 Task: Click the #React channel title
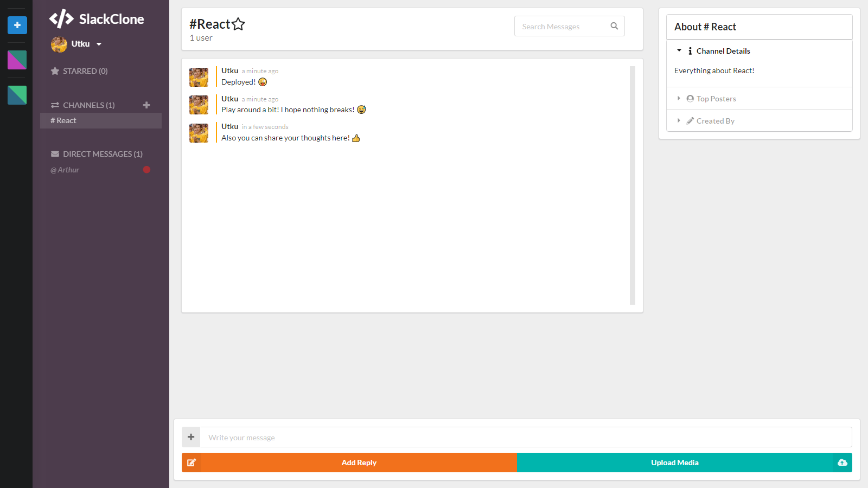[210, 24]
